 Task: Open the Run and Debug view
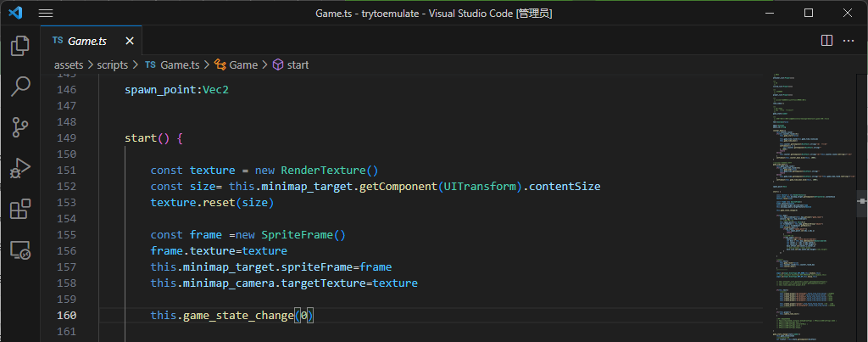(20, 168)
